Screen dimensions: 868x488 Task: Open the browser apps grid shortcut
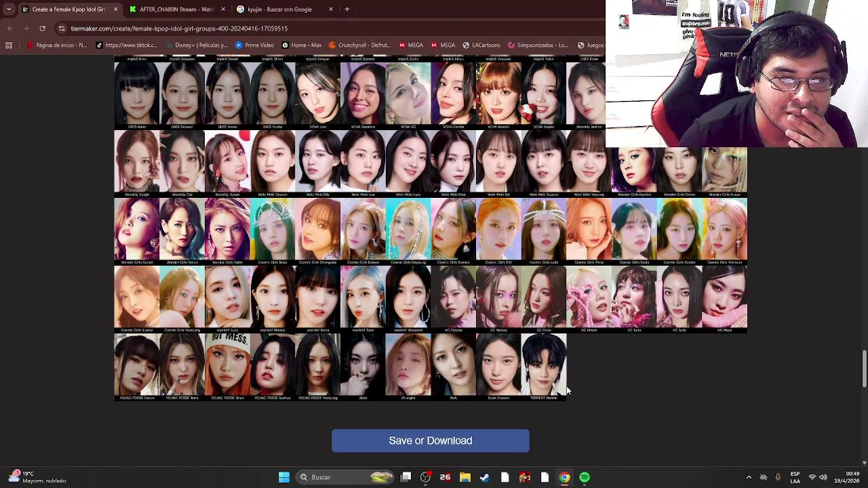9,45
